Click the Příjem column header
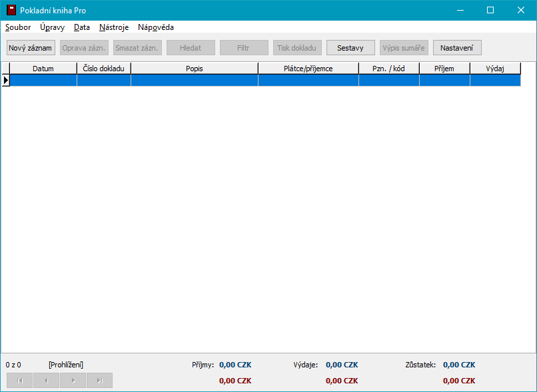 [x=444, y=69]
